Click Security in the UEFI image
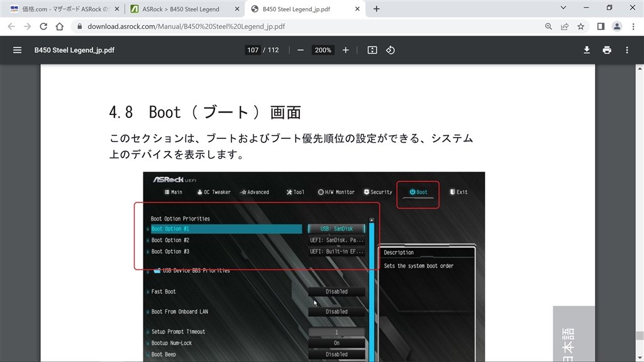This screenshot has height=362, width=644. coord(378,192)
